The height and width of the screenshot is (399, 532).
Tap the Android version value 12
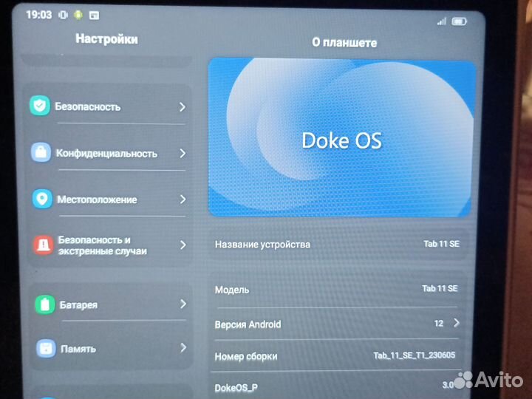pyautogui.click(x=439, y=323)
